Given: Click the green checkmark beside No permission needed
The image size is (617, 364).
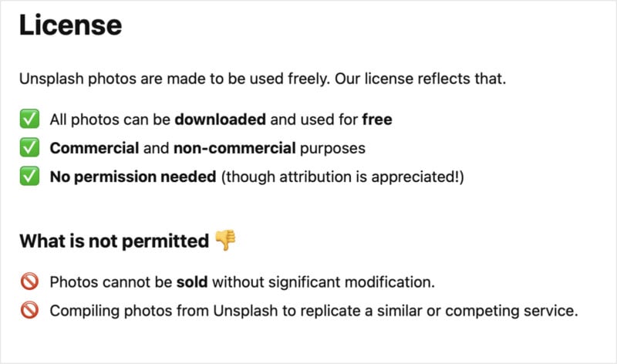Looking at the screenshot, I should 29,177.
